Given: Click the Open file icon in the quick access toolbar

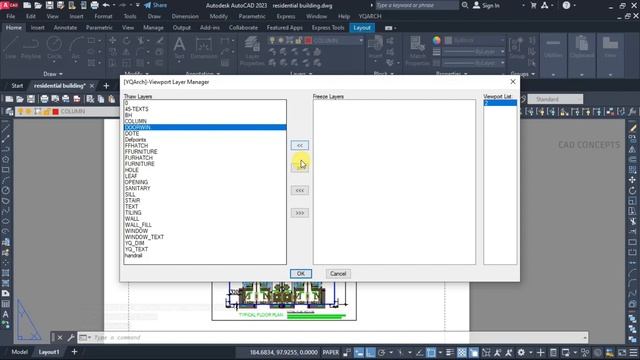Looking at the screenshot, I should point(38,5).
